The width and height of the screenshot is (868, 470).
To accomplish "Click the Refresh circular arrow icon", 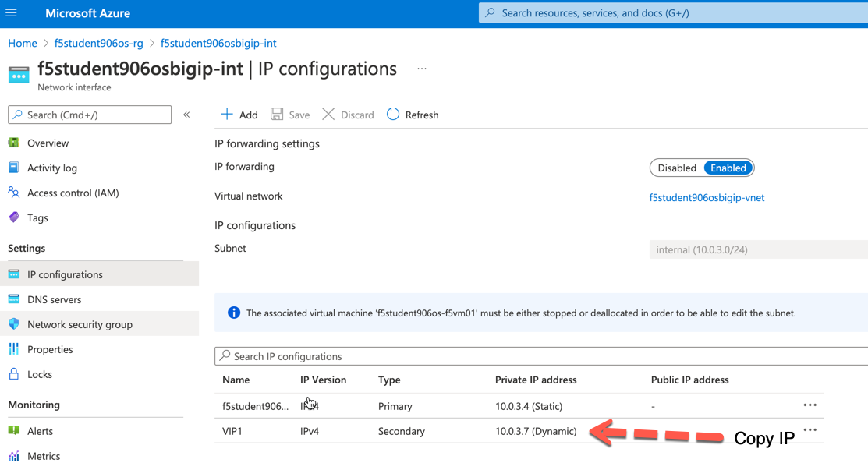I will pos(393,114).
